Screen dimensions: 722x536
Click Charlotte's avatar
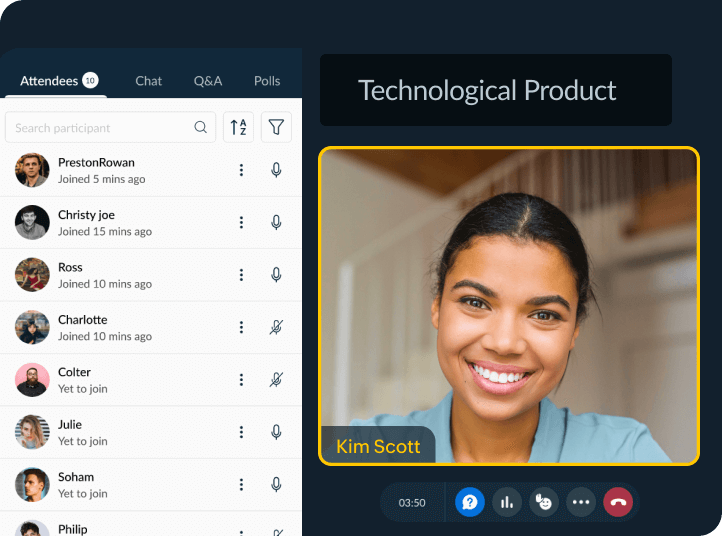pos(32,327)
